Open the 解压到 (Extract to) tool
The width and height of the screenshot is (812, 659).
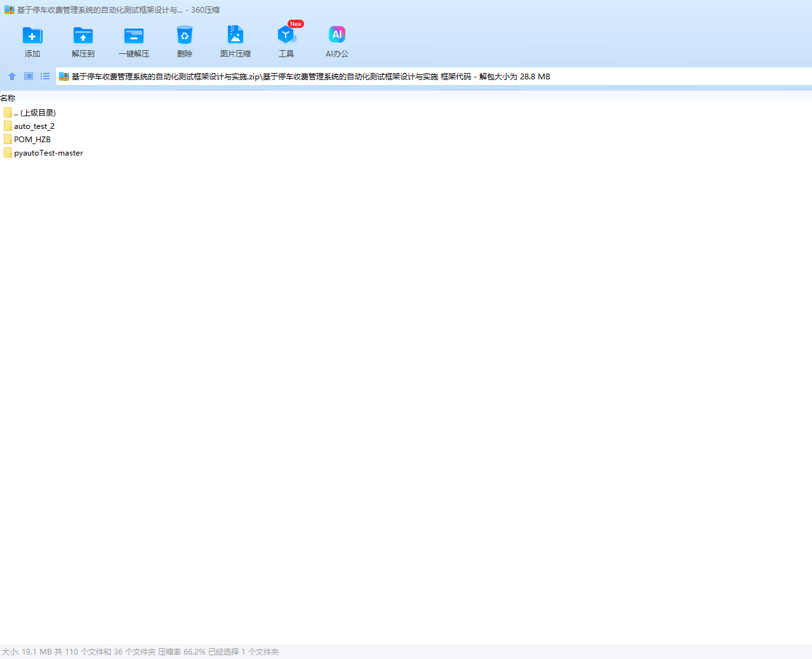[x=83, y=42]
